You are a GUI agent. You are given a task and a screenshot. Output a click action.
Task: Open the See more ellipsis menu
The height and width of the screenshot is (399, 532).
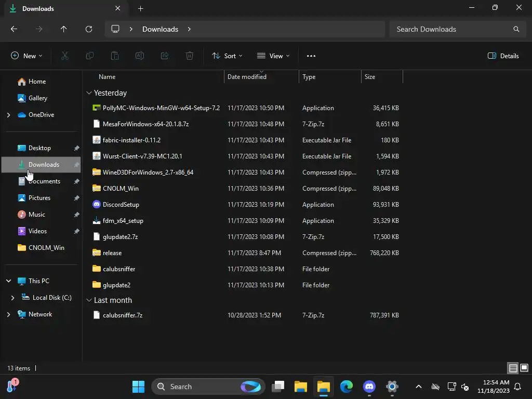point(311,56)
